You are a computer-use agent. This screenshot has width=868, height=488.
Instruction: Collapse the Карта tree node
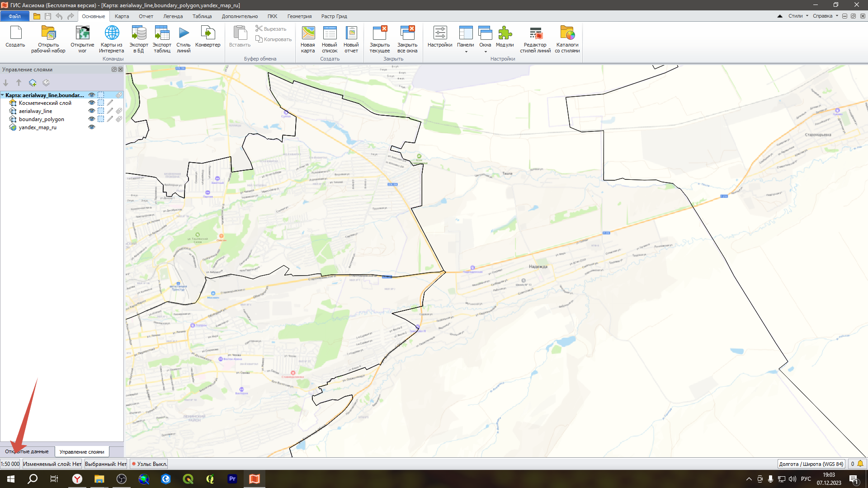tap(3, 95)
